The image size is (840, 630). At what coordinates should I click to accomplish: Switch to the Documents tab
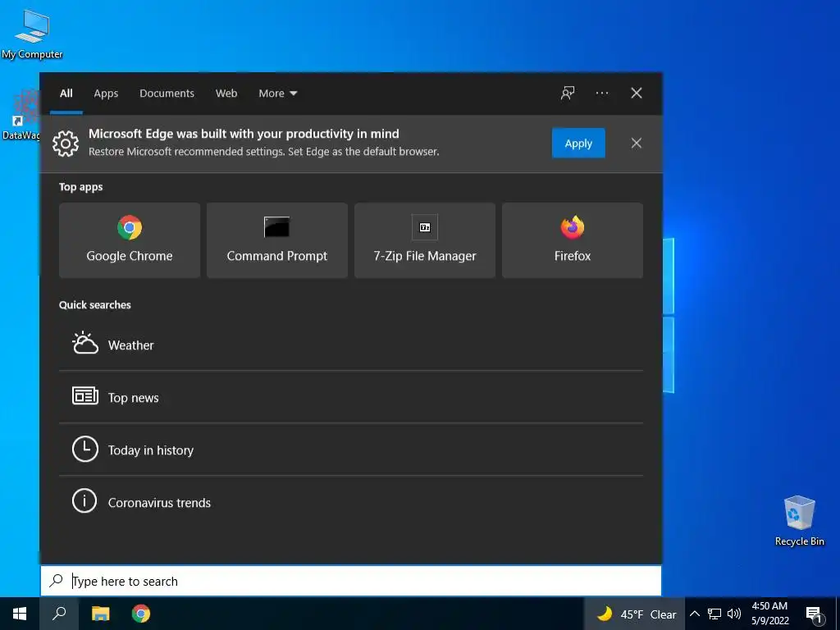pyautogui.click(x=167, y=94)
